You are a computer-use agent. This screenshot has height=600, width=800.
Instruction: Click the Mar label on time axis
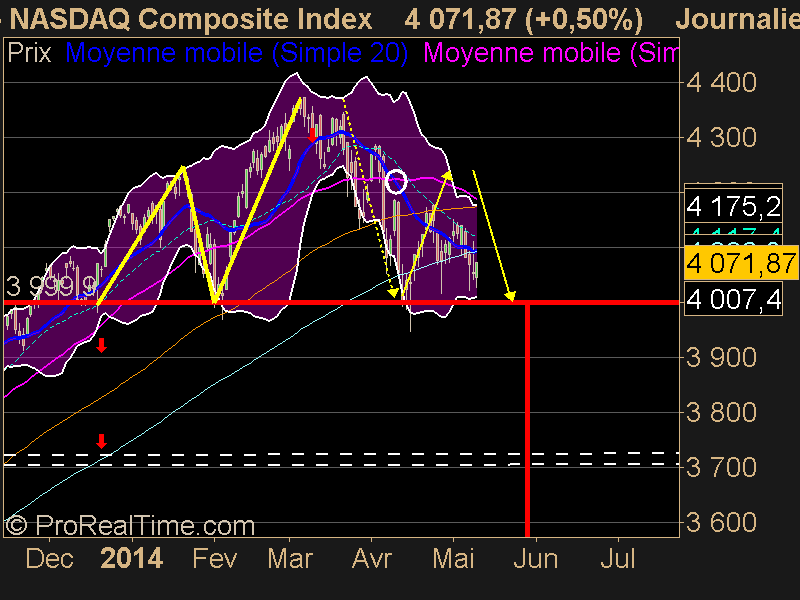pyautogui.click(x=290, y=559)
